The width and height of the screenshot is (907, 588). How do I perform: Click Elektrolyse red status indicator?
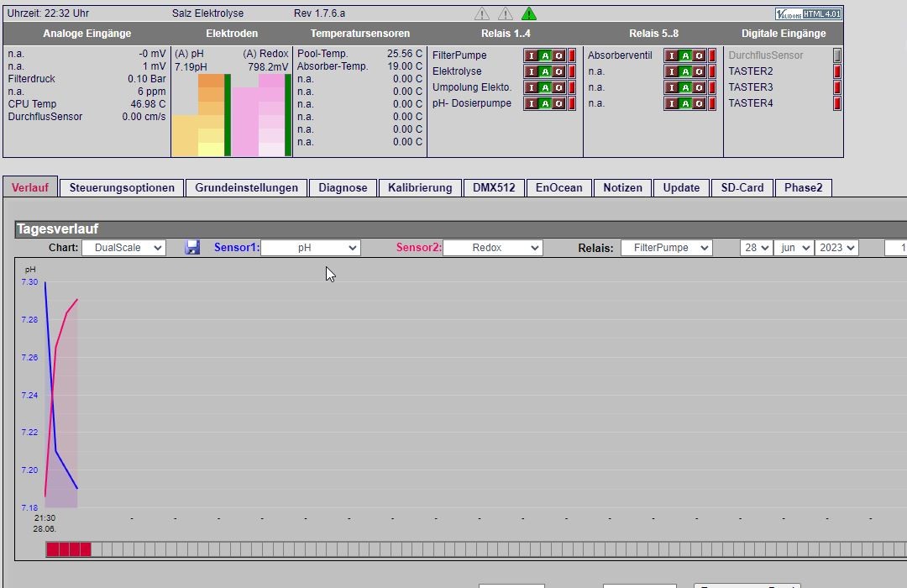[x=572, y=71]
